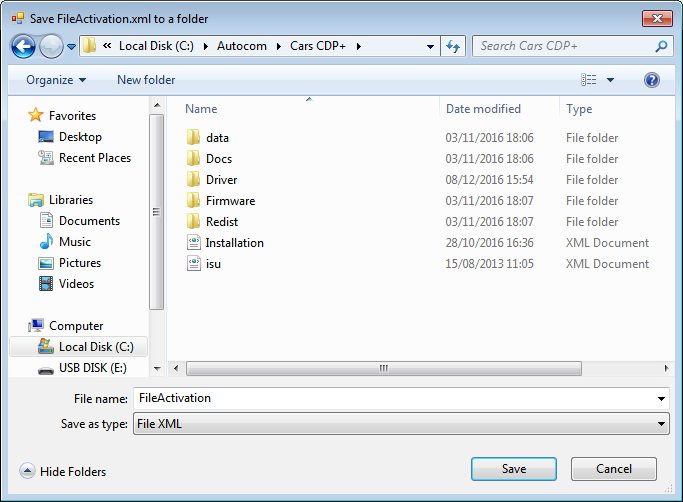Sort by the Type column header
This screenshot has width=683, height=502.
579,109
